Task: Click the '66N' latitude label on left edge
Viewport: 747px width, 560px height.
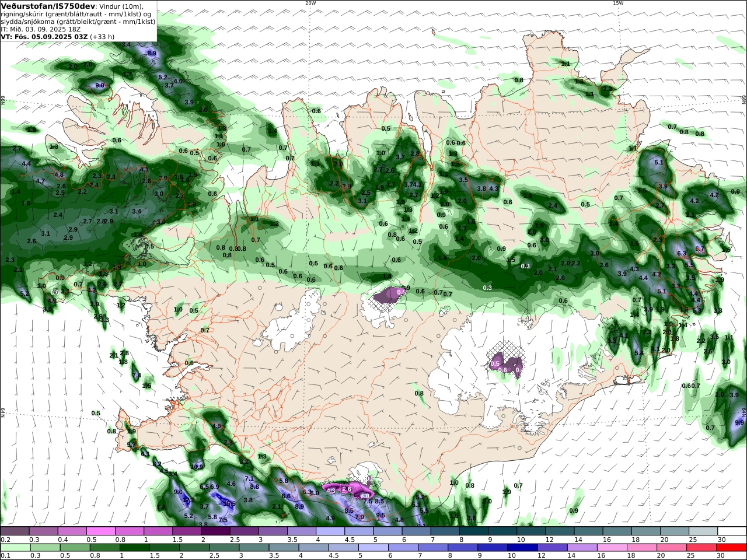Action: [3, 100]
